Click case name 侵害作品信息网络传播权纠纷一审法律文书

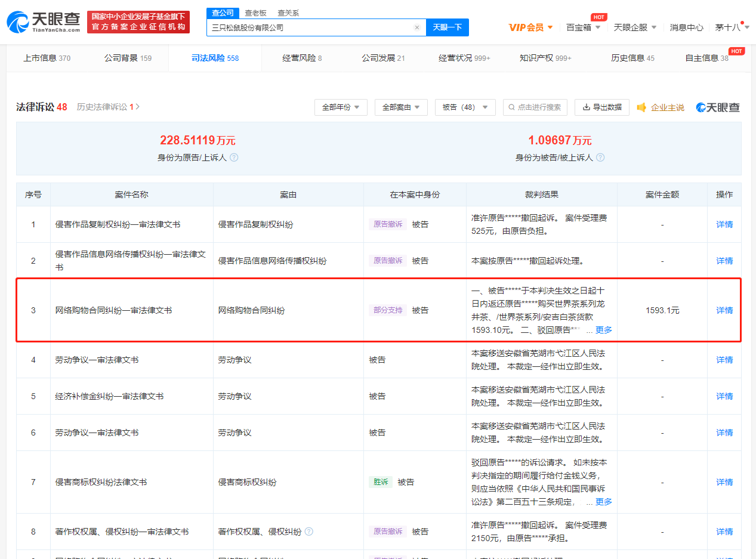(131, 261)
